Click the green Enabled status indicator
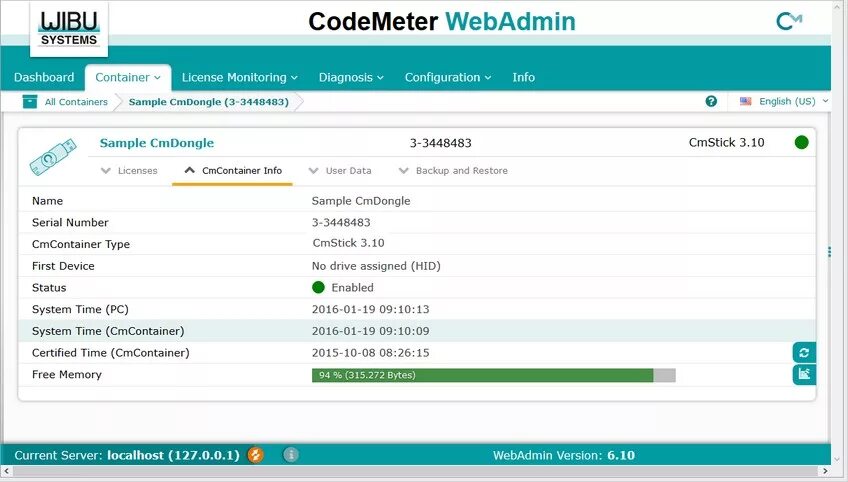Viewport: 848px width, 482px height. pos(319,287)
